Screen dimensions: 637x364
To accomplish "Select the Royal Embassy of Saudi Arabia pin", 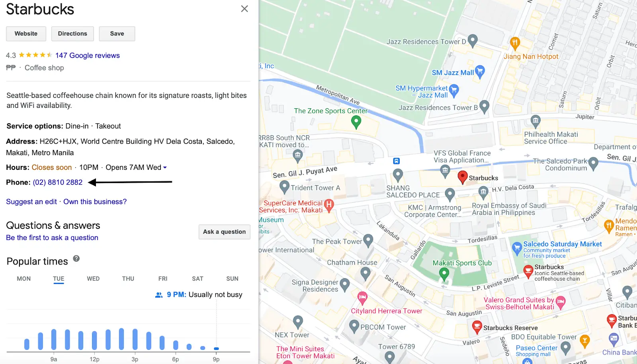I will click(483, 193).
